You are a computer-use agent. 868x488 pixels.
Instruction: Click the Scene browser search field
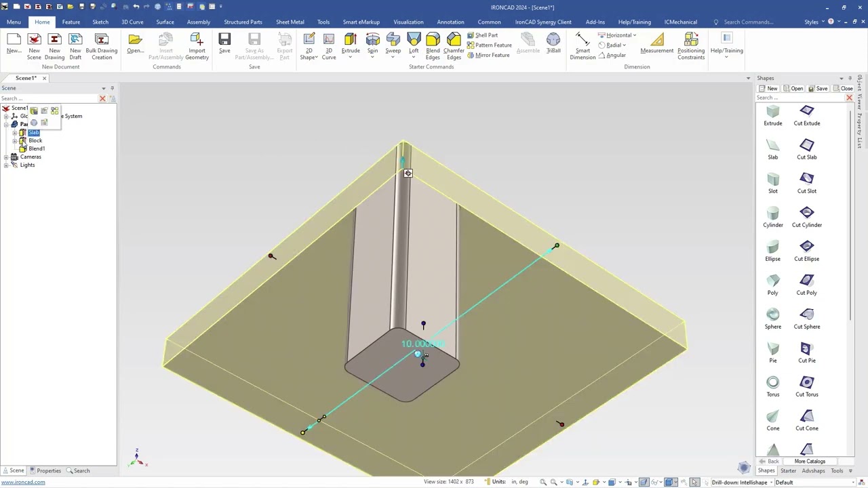pyautogui.click(x=49, y=98)
